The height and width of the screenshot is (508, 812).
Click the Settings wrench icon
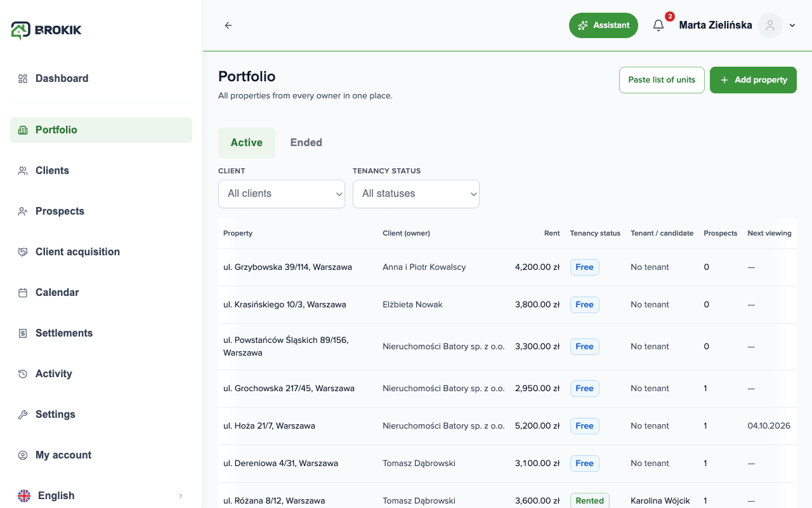(23, 415)
